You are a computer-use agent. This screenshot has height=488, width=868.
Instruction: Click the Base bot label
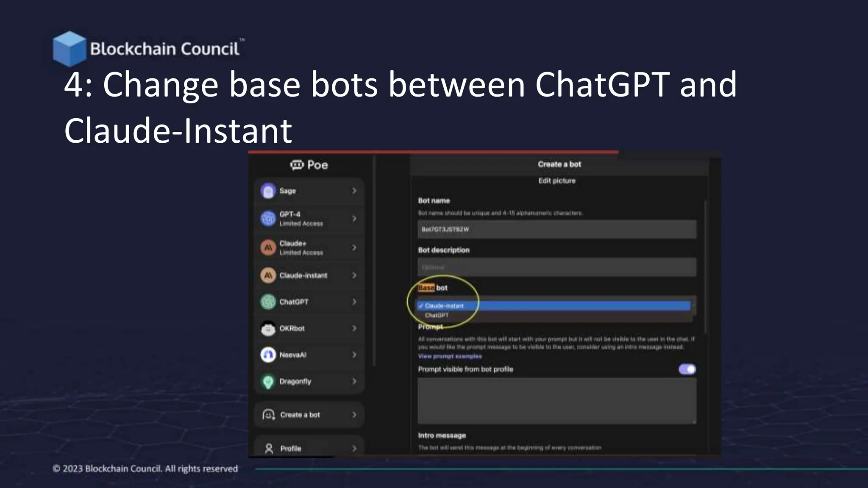coord(432,288)
